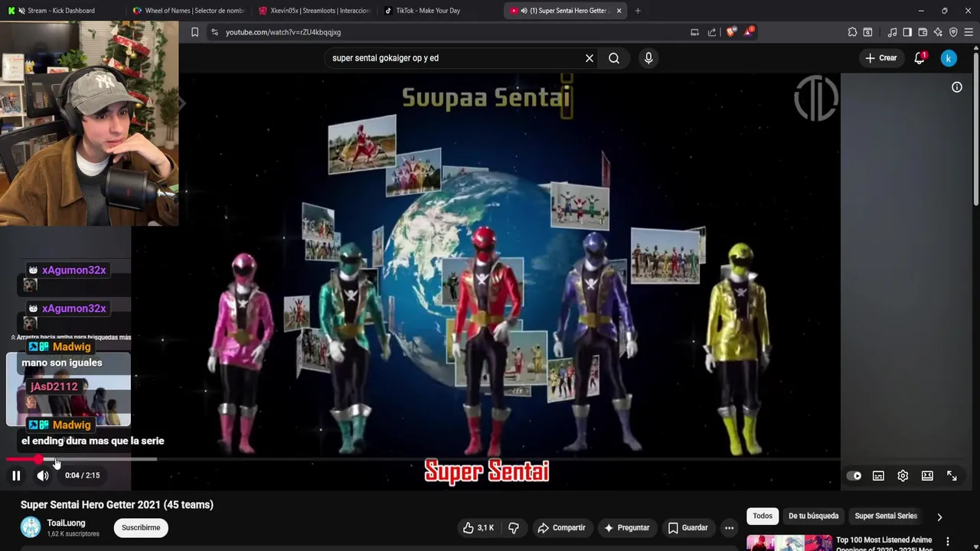Enter fullscreen mode

(x=952, y=475)
